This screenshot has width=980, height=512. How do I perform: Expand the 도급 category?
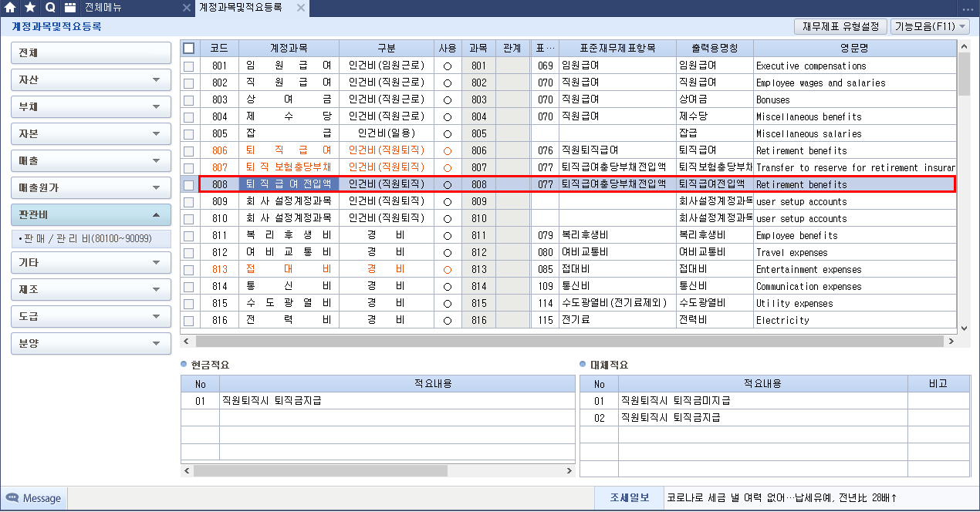[91, 316]
